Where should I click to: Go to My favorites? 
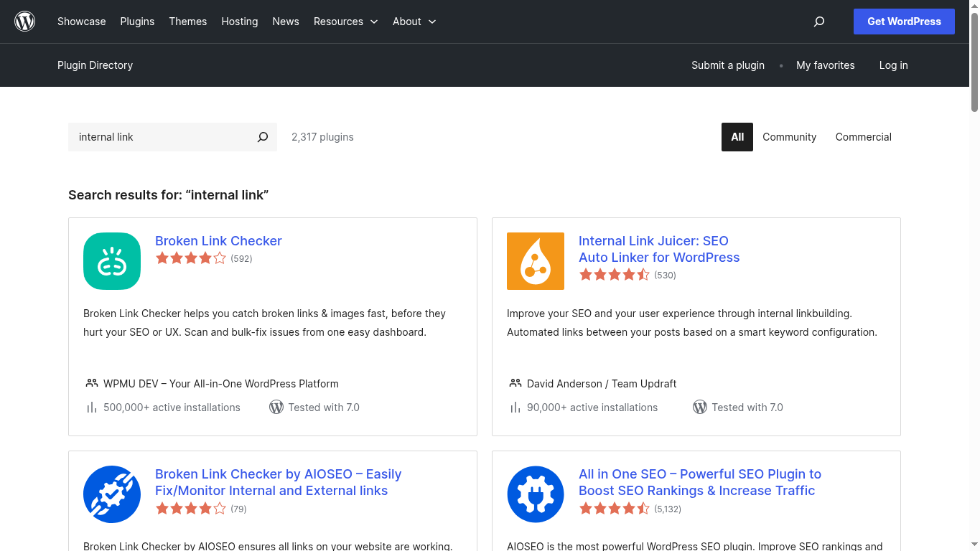pyautogui.click(x=826, y=65)
